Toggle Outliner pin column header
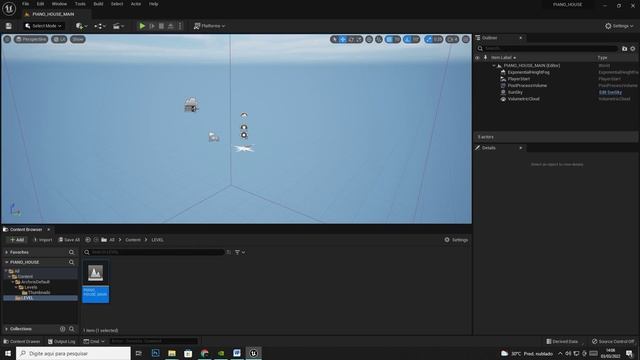 [x=485, y=58]
